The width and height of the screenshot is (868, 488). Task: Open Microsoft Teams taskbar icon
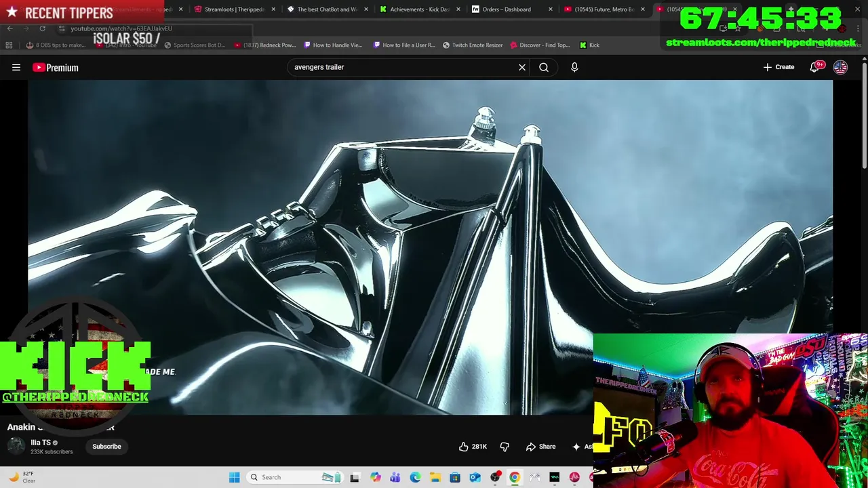click(x=395, y=477)
